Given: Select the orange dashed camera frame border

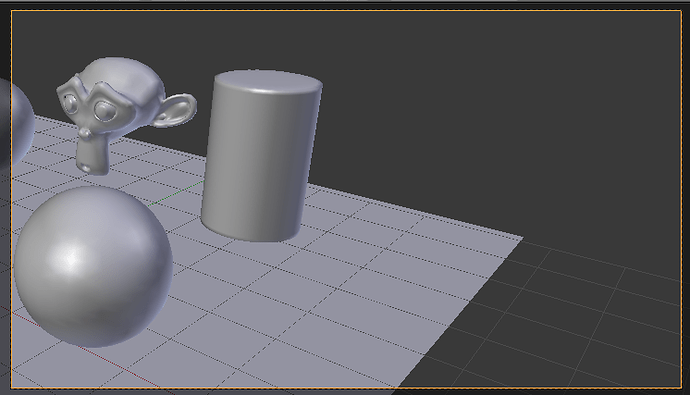Looking at the screenshot, I should (x=346, y=11).
